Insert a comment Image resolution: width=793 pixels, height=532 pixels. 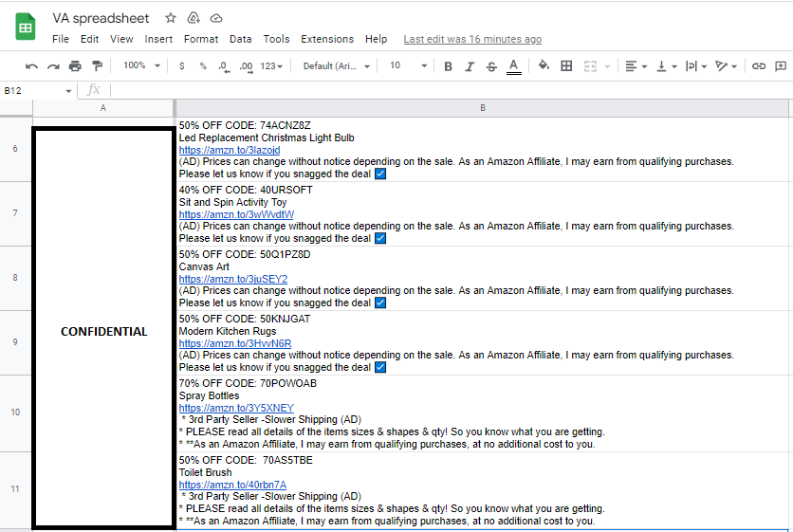[x=781, y=65]
